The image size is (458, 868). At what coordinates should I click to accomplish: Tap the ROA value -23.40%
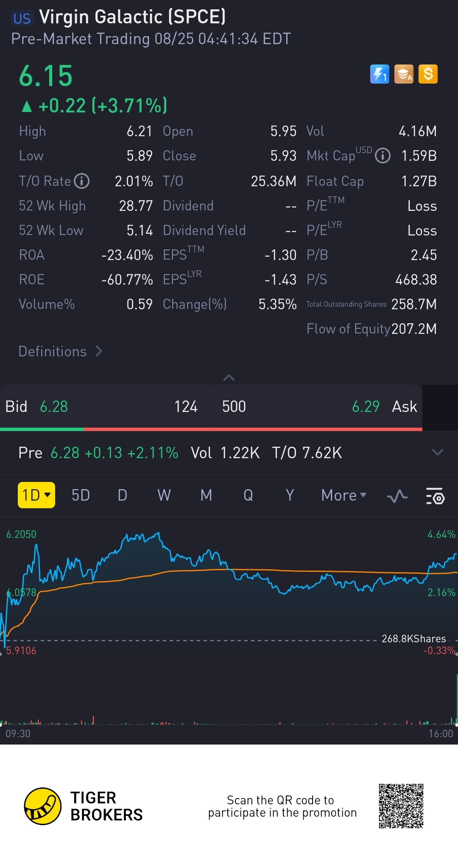pos(127,255)
